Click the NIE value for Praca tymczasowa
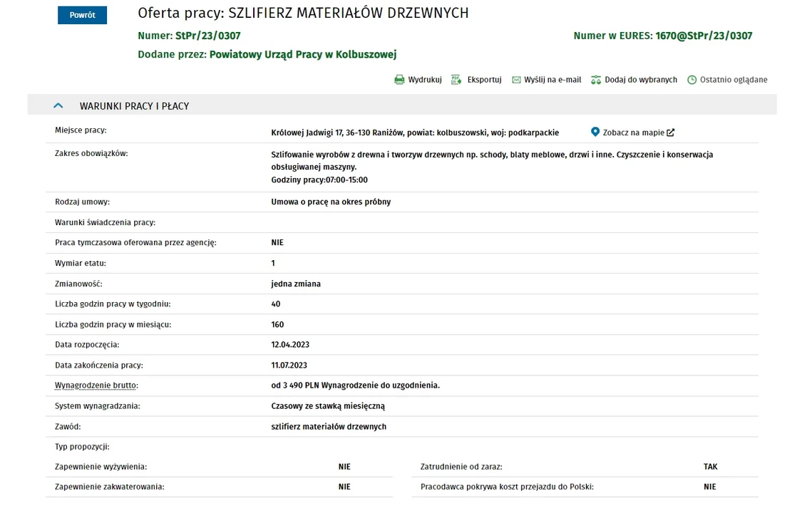Image resolution: width=812 pixels, height=513 pixels. [277, 242]
